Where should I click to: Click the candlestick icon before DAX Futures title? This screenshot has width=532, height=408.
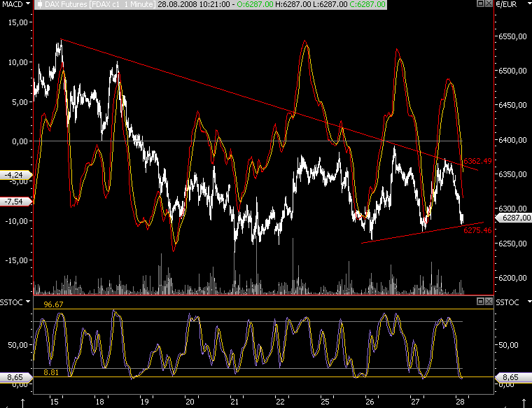pos(40,4)
